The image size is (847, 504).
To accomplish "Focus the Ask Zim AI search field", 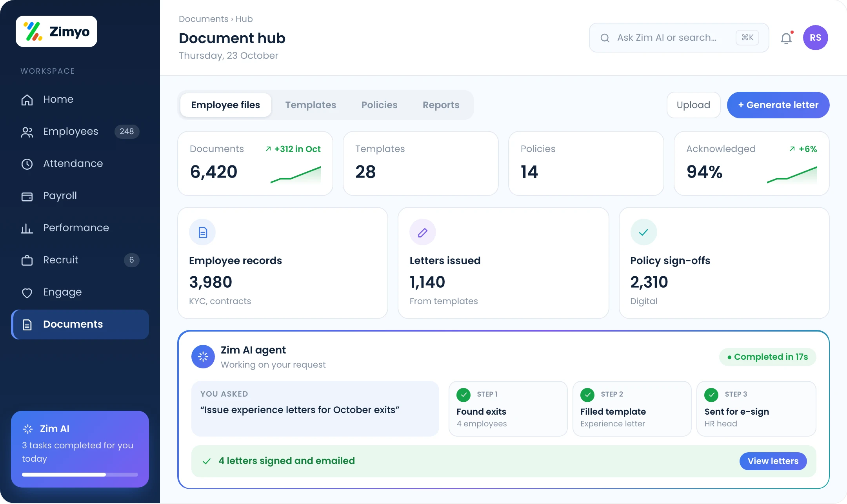I will coord(679,38).
